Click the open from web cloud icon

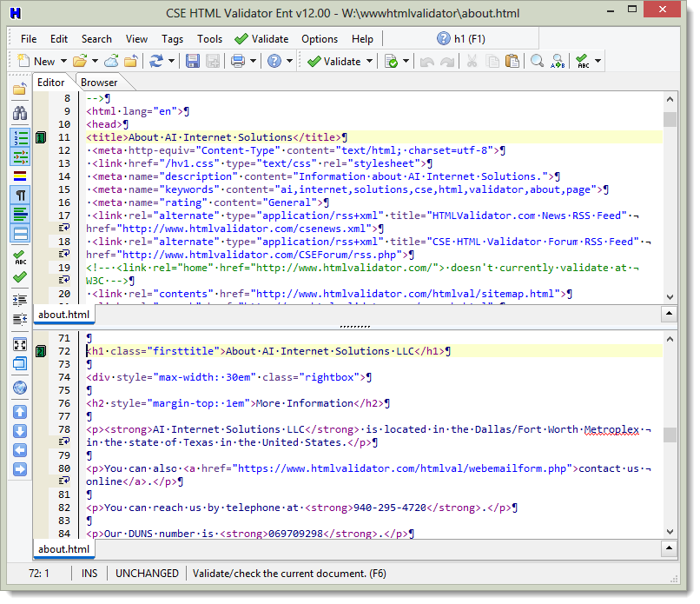point(112,61)
